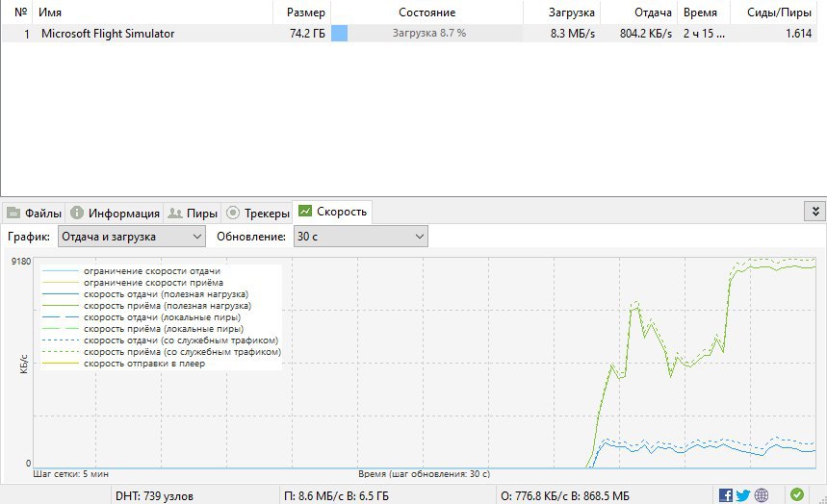Click legend entry 'ограничение скорости отдачи'
Viewport: 827px width, 504px height.
152,271
